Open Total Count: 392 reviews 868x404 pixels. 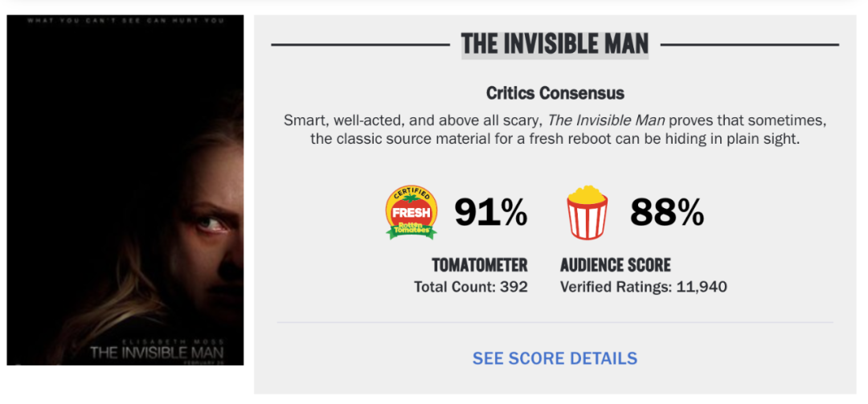[x=471, y=287]
